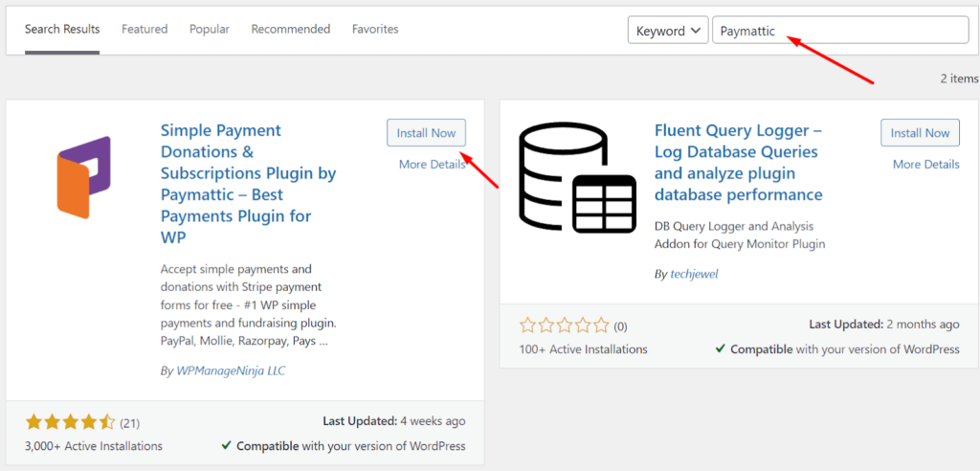Install the Paymattic payment plugin

coord(426,133)
